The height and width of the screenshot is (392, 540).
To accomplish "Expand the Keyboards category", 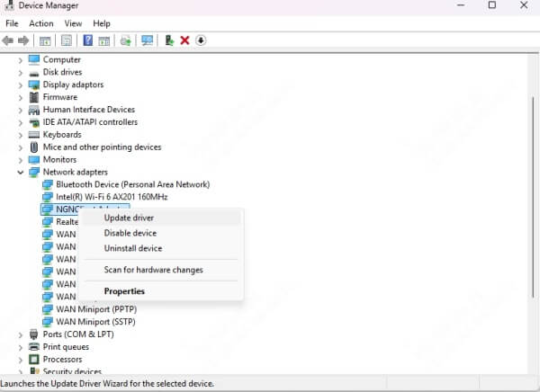I will tap(20, 135).
